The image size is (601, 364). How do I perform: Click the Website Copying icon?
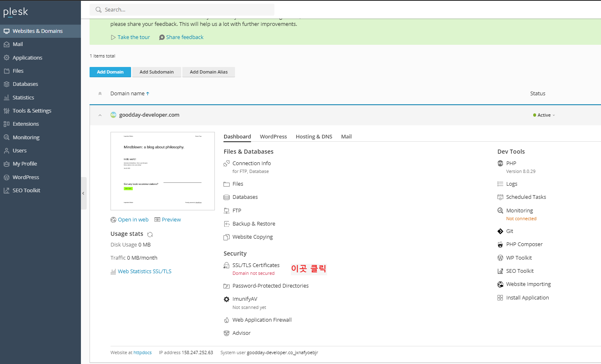click(226, 237)
